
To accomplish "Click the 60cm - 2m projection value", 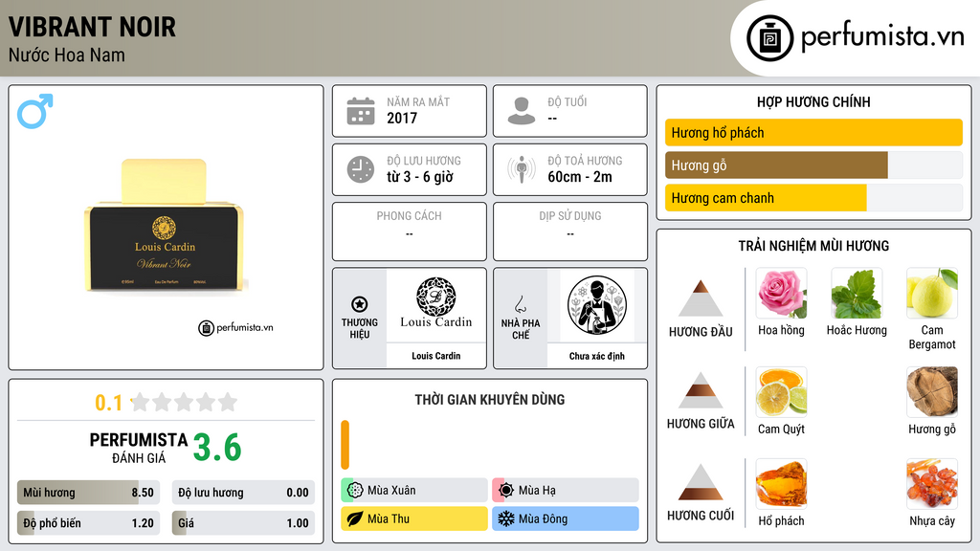I will pyautogui.click(x=580, y=177).
